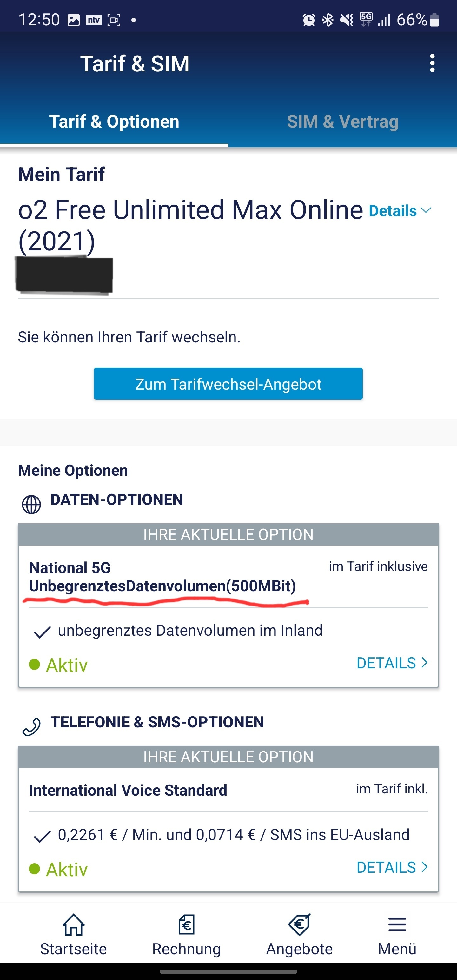
Task: Click the Zum Tarifwechsel-Angebot button
Action: [x=228, y=384]
